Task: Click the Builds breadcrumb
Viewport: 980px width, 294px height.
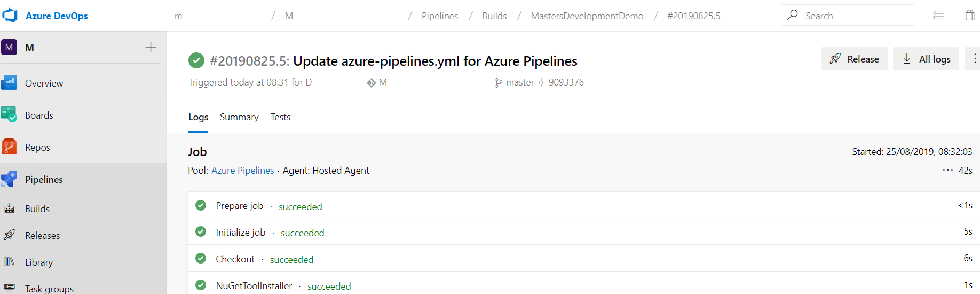Action: (494, 16)
